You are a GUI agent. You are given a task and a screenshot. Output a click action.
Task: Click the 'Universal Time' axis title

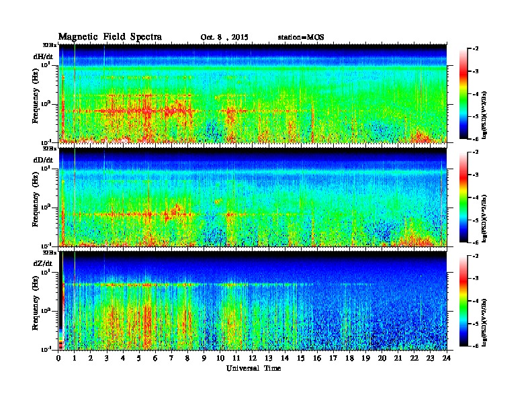(254, 368)
